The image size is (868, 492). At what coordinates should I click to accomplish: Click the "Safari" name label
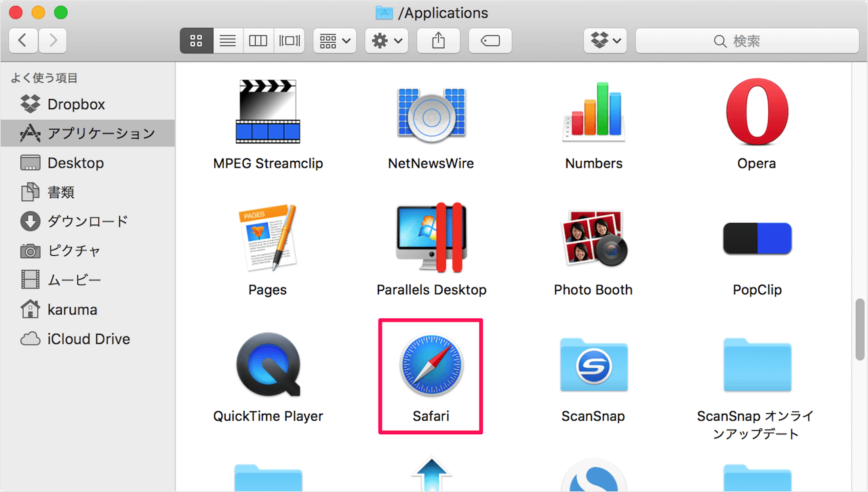tap(431, 416)
